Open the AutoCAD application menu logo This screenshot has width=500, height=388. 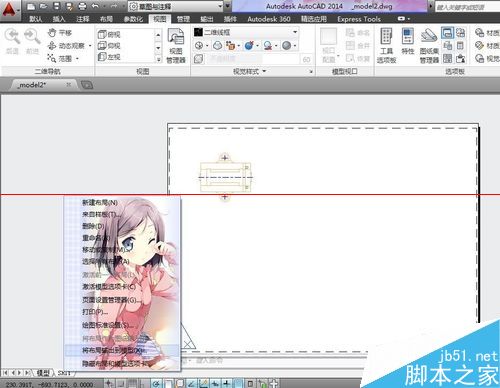coord(10,9)
